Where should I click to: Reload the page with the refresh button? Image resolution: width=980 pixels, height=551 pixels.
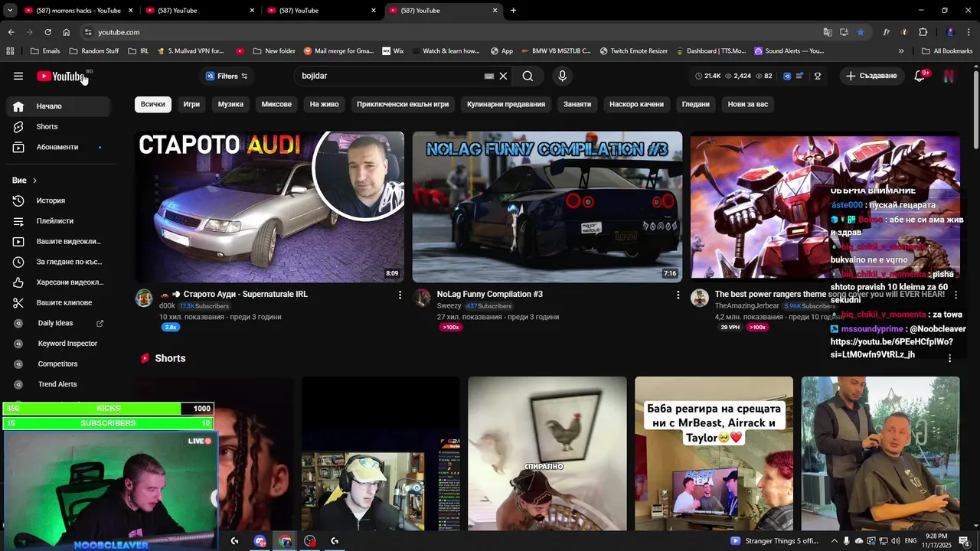click(47, 32)
